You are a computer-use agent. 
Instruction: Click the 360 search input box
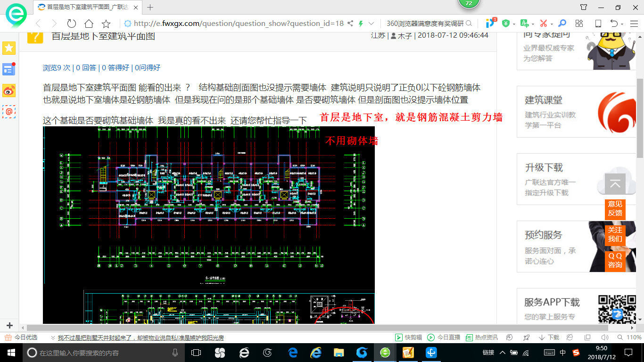424,24
